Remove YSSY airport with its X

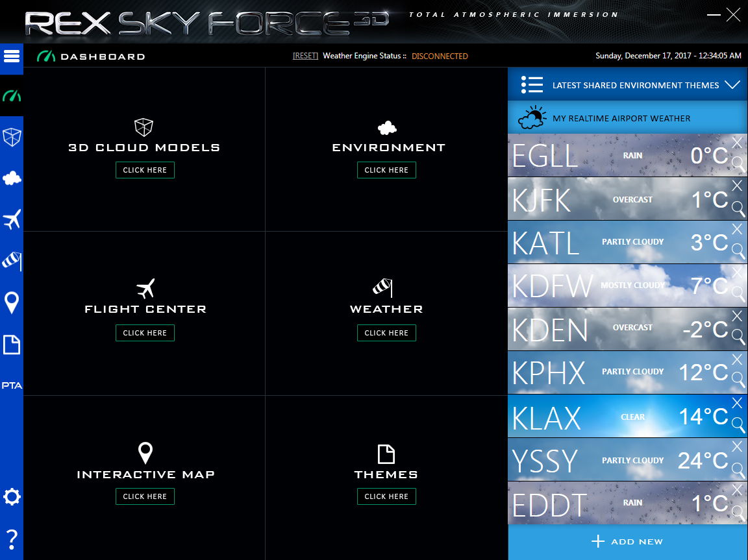coord(737,446)
